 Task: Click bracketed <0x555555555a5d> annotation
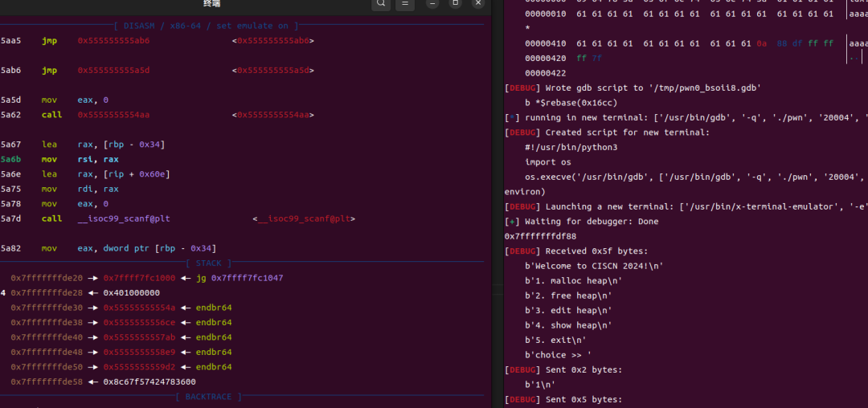pyautogui.click(x=273, y=70)
